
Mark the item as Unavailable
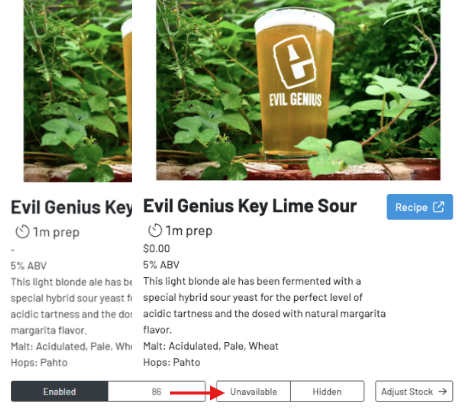point(253,391)
